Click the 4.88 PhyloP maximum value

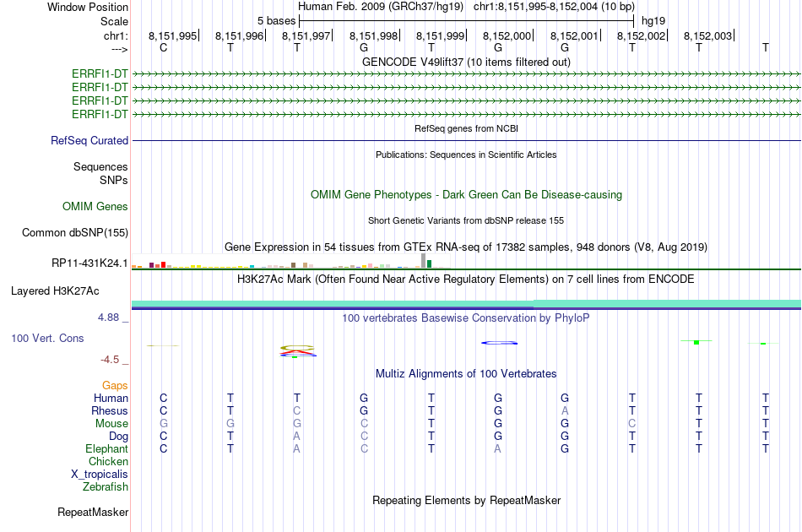pos(108,318)
